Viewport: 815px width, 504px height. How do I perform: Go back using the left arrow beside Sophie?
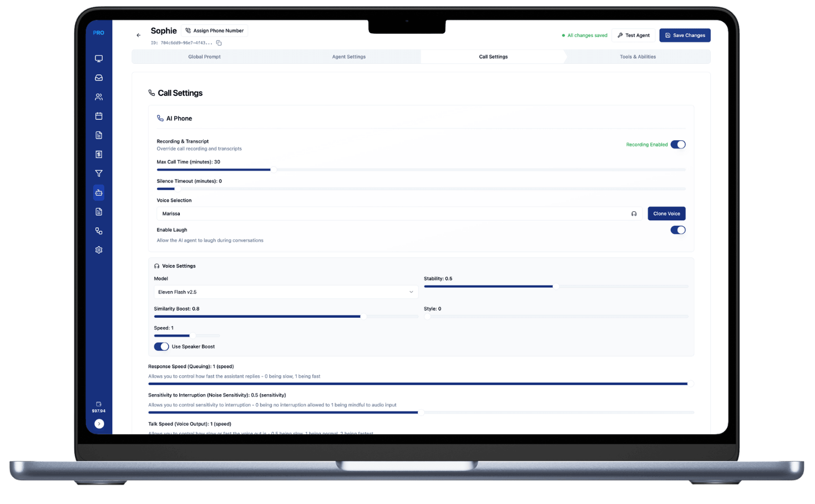[x=139, y=35]
